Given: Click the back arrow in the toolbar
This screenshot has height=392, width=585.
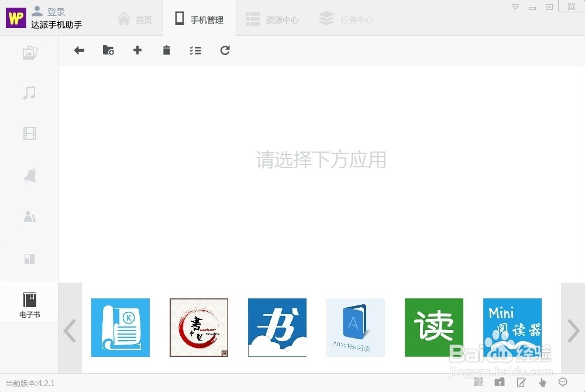Looking at the screenshot, I should tap(79, 50).
